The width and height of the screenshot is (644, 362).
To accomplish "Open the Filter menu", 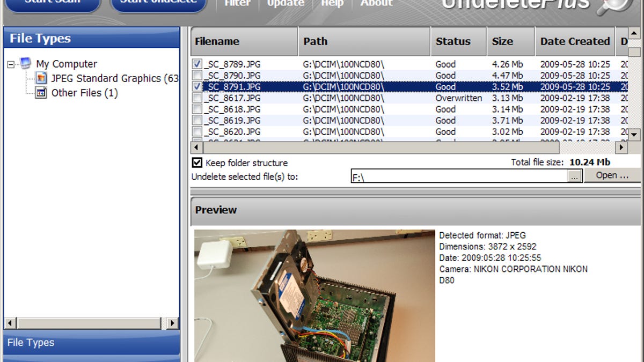I will tap(237, 3).
